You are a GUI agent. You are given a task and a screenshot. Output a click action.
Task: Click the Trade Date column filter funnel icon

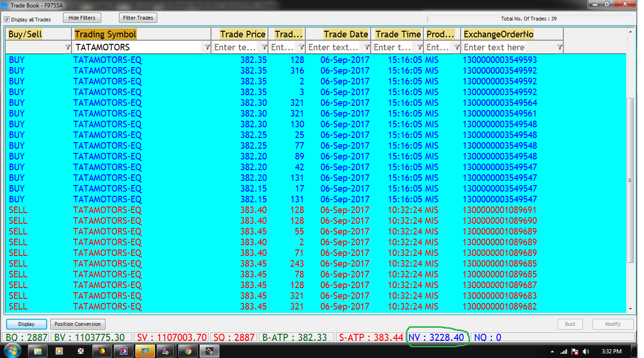[x=367, y=47]
